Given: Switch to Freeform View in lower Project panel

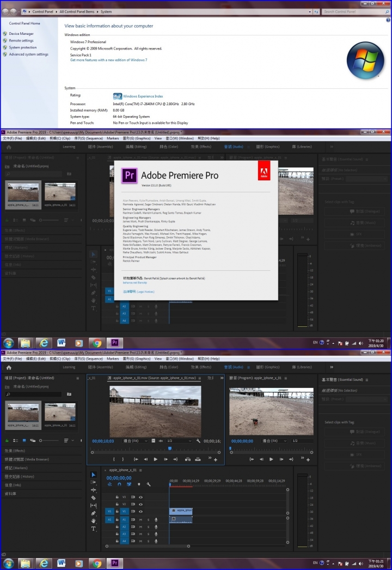Looking at the screenshot, I should (33, 441).
